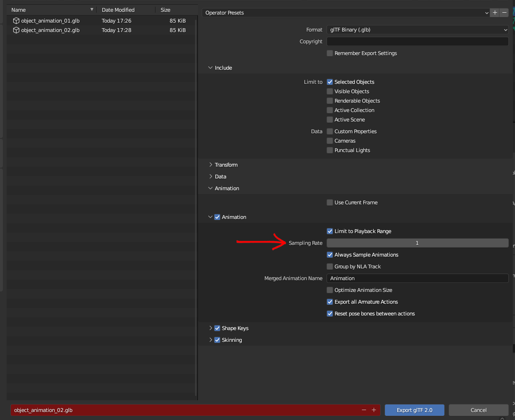The image size is (515, 420).
Task: Click the add operator preset plus icon
Action: point(494,13)
